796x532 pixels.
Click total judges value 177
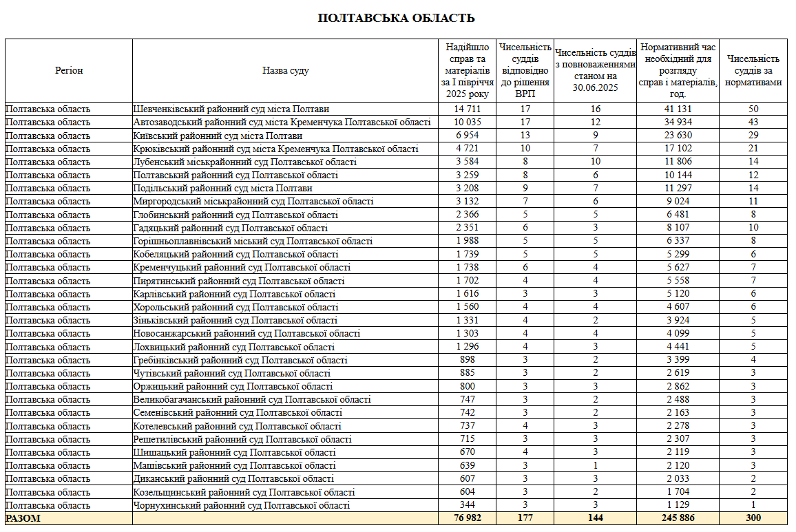pos(525,518)
